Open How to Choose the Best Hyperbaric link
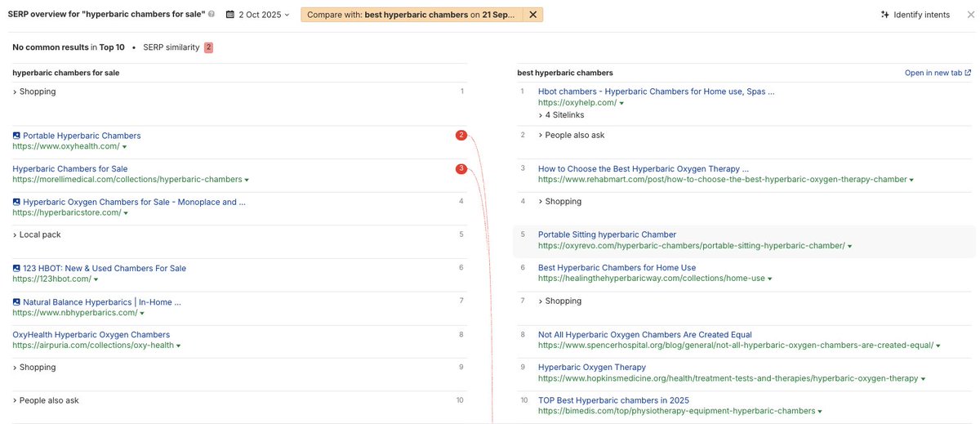The height and width of the screenshot is (424, 980). coord(644,169)
